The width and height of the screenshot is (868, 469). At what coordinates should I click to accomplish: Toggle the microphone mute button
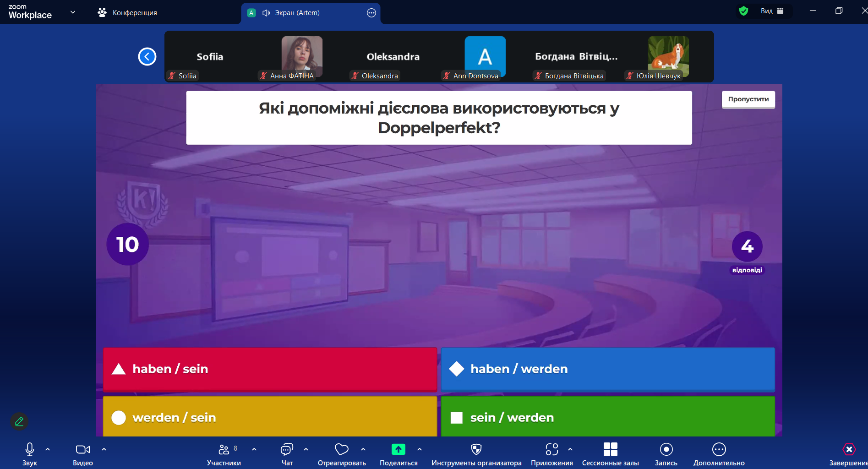(30, 450)
